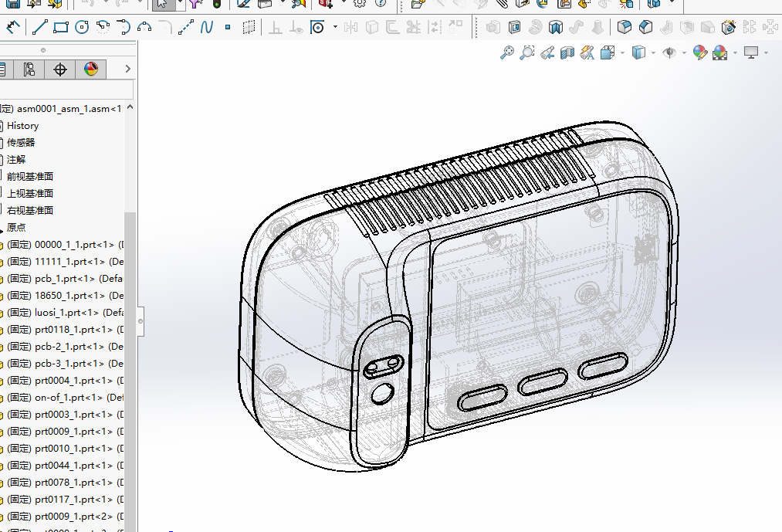This screenshot has width=782, height=532.
Task: Click the Zoom to Area icon
Action: 527,53
